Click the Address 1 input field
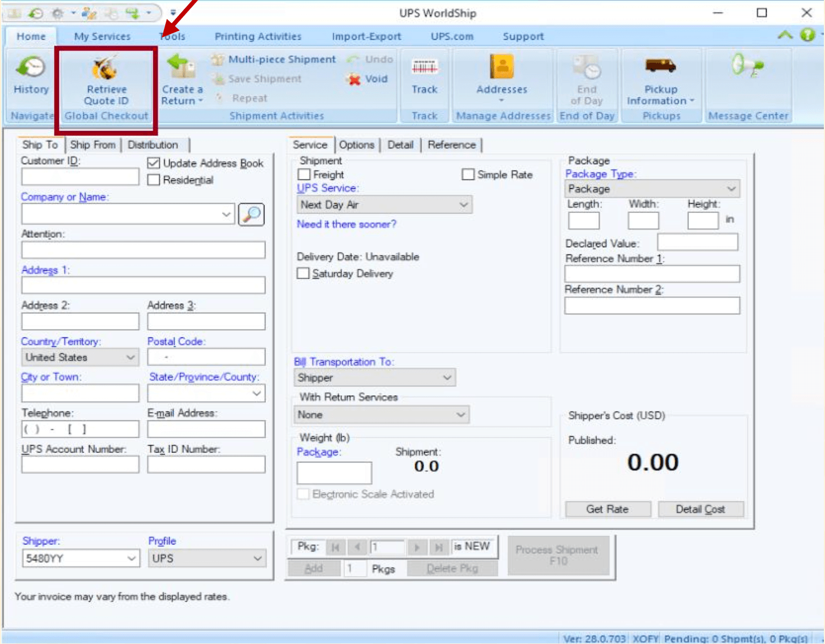Viewport: 825px width, 644px height. (143, 285)
